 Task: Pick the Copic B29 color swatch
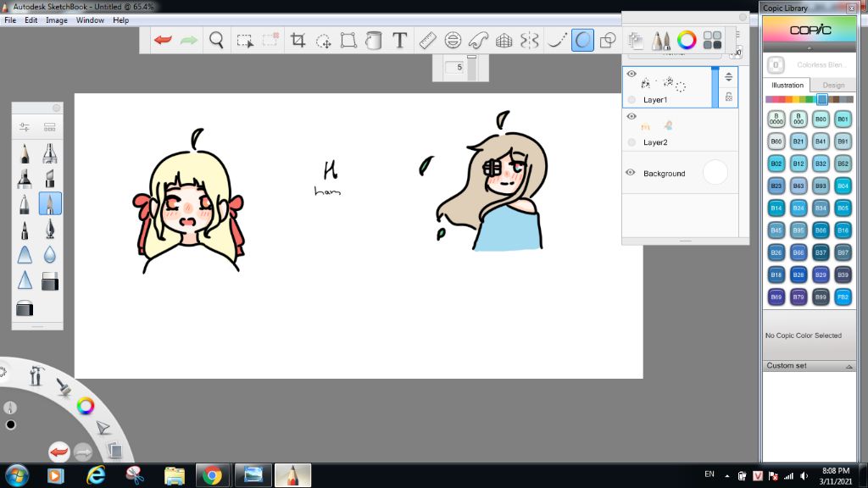[821, 274]
